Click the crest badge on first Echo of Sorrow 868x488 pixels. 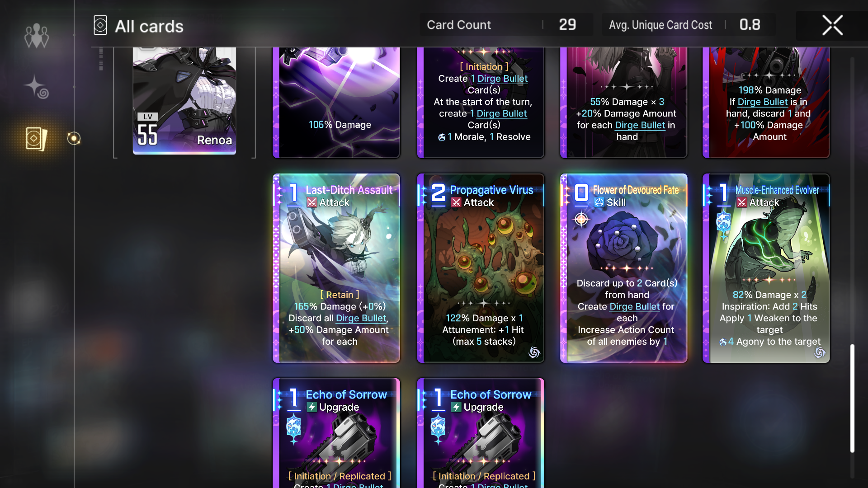click(x=293, y=428)
